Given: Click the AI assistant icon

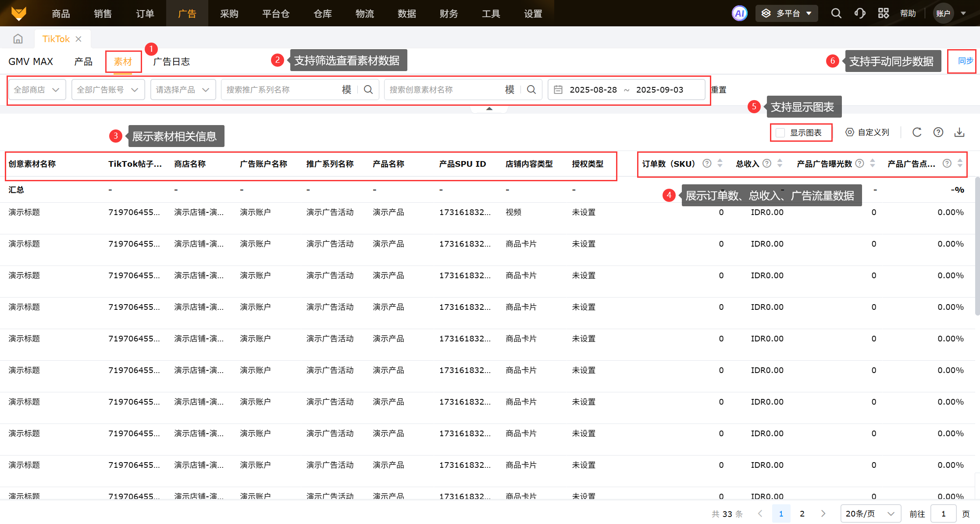Looking at the screenshot, I should point(739,13).
